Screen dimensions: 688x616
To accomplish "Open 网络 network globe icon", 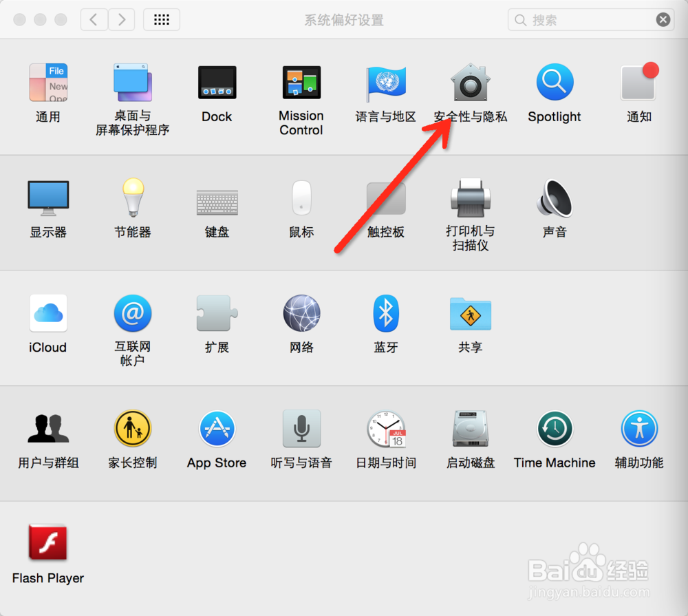I will coord(301,313).
